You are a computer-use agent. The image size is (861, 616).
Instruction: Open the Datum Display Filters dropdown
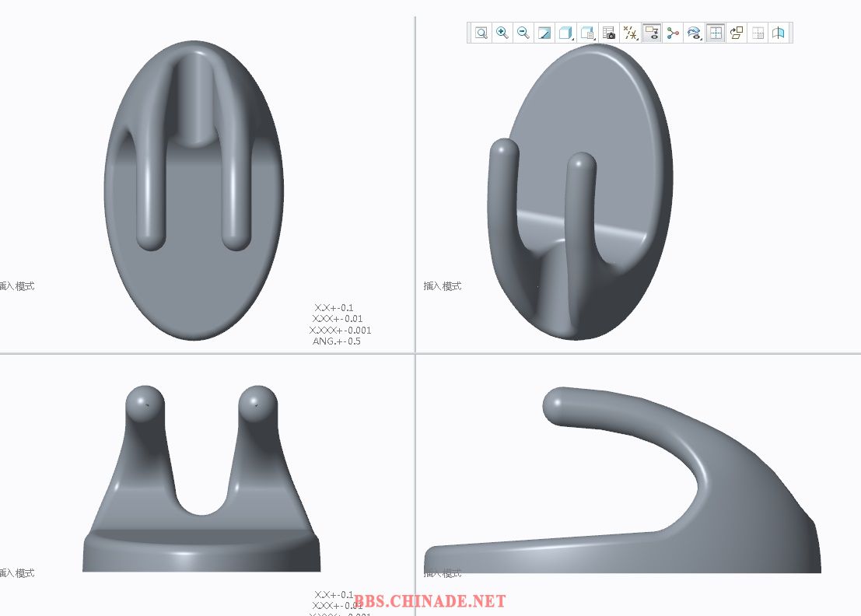(630, 33)
